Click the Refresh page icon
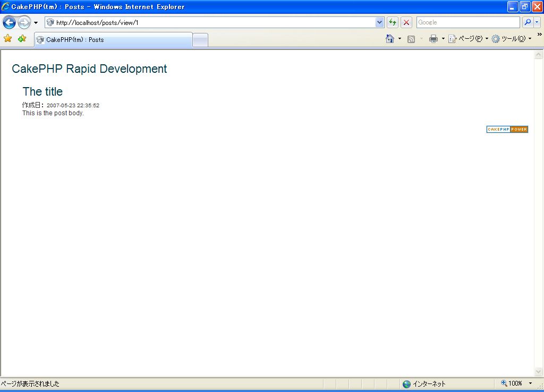This screenshot has height=392, width=544. click(x=393, y=22)
